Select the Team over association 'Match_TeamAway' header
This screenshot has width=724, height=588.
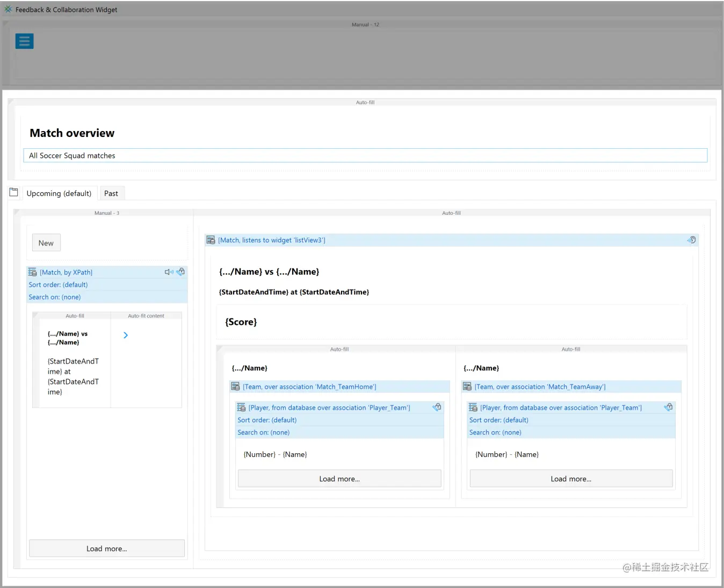(571, 387)
